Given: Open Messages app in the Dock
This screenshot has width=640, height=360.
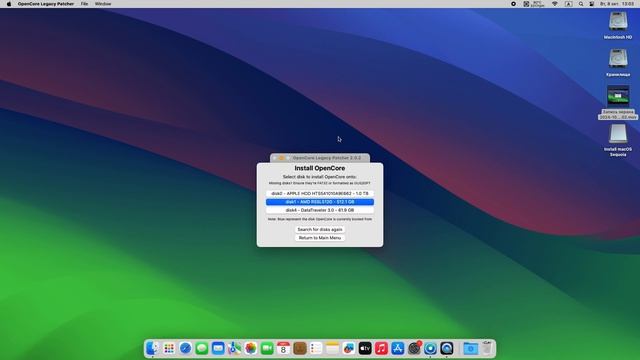Looking at the screenshot, I should pos(202,348).
